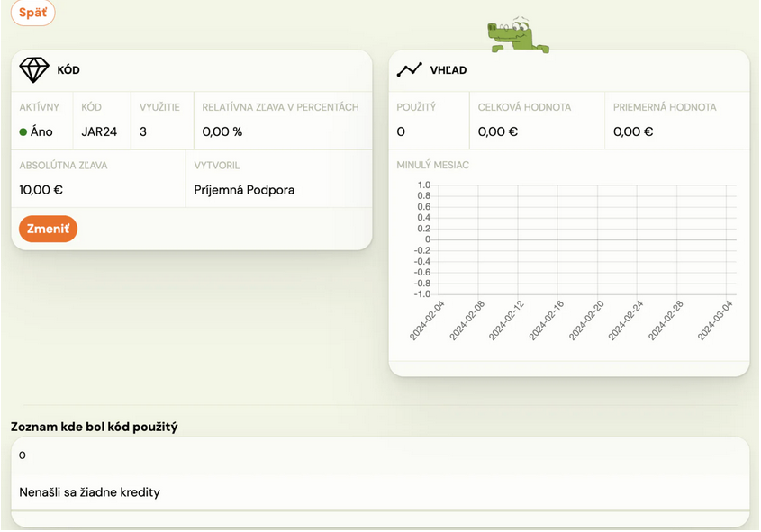Click the AKTÍVNY column label
761x532 pixels.
(40, 107)
